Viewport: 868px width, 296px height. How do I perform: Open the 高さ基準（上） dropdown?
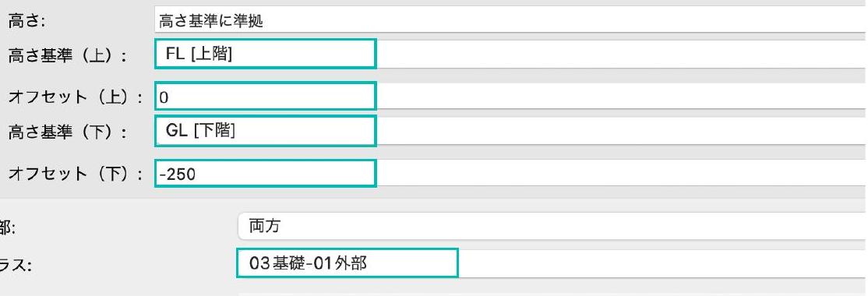(x=510, y=54)
